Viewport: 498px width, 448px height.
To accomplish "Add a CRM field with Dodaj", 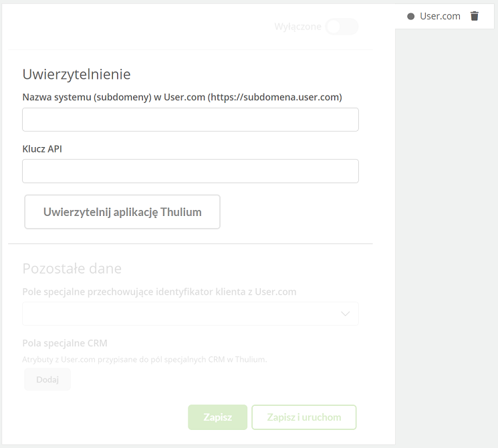I will coord(47,379).
